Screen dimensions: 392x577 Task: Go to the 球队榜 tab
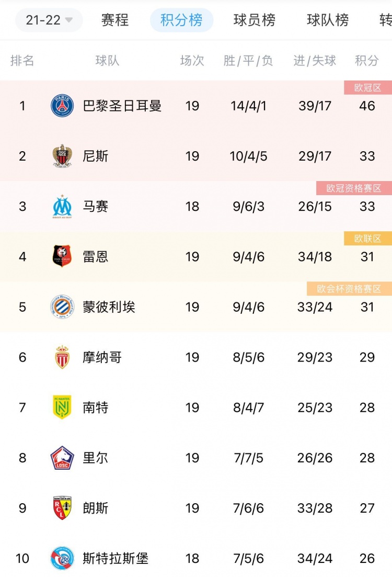[x=328, y=20]
